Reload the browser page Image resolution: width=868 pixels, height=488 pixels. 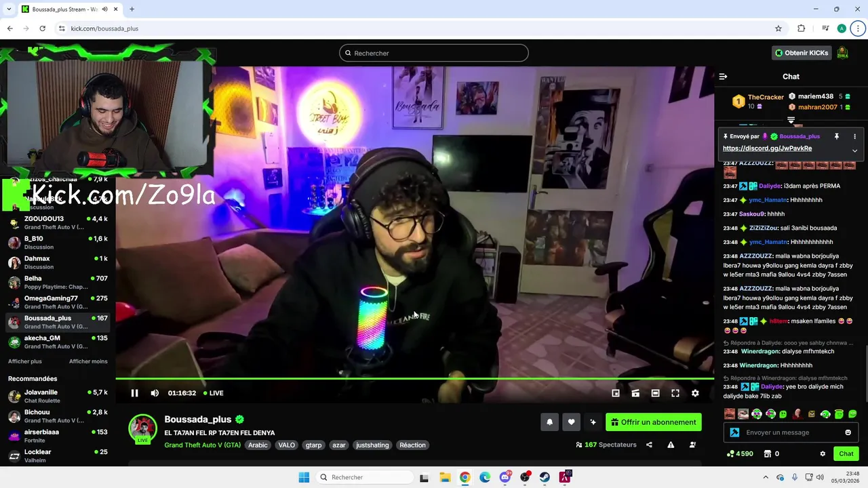click(42, 28)
